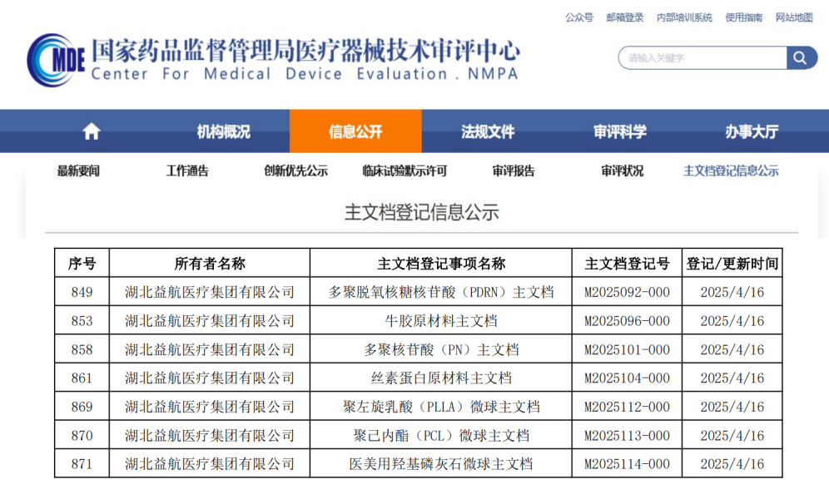Go to 最新要闻 submenu
Screen dimensions: 829x504
point(78,170)
